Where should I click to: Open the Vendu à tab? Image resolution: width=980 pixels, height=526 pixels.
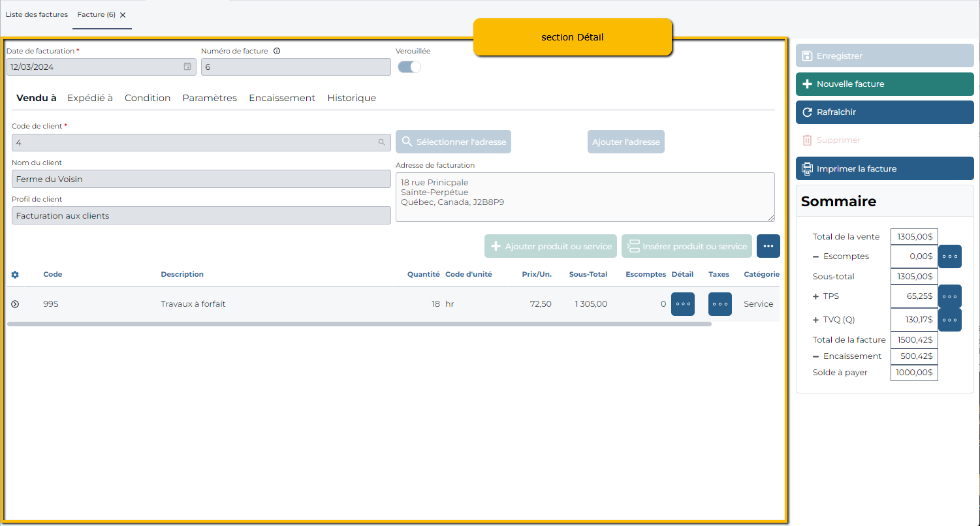click(x=37, y=98)
